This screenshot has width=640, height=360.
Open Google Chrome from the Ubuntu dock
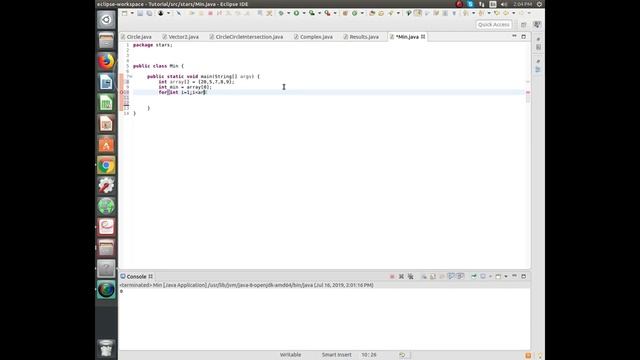[106, 165]
